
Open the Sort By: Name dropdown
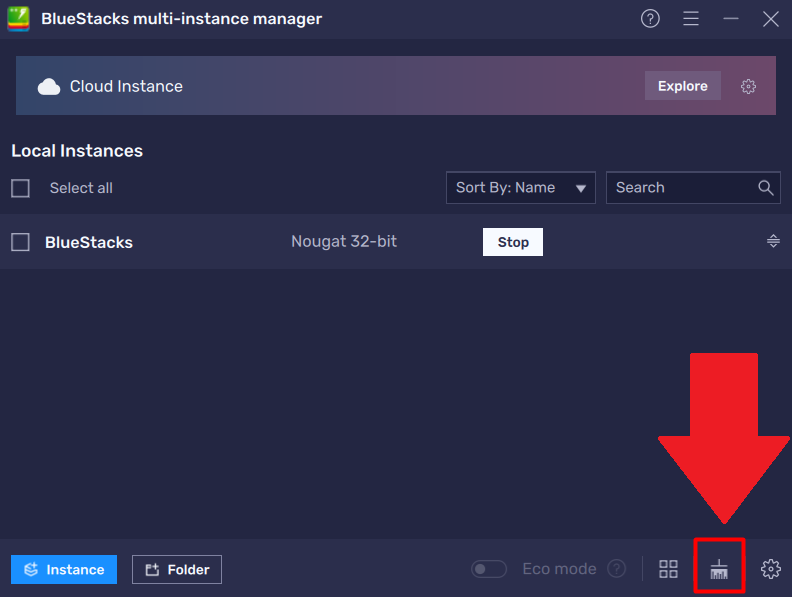[520, 188]
